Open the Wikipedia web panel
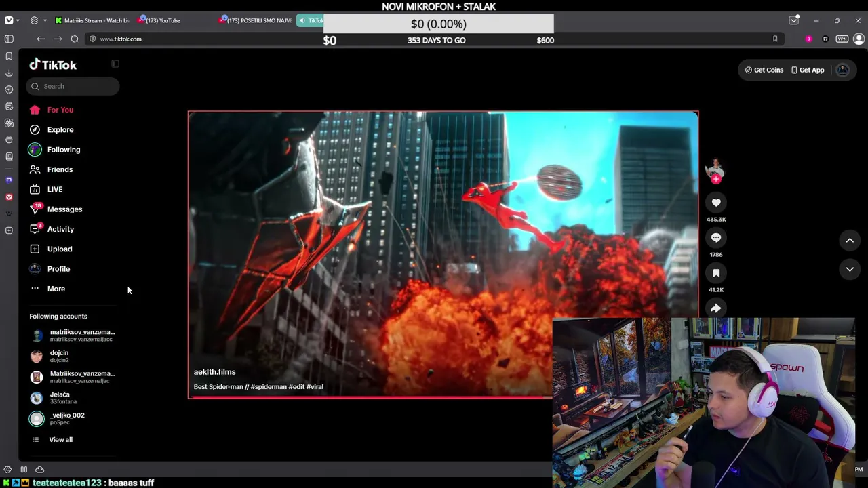This screenshot has width=868, height=488. [9, 213]
